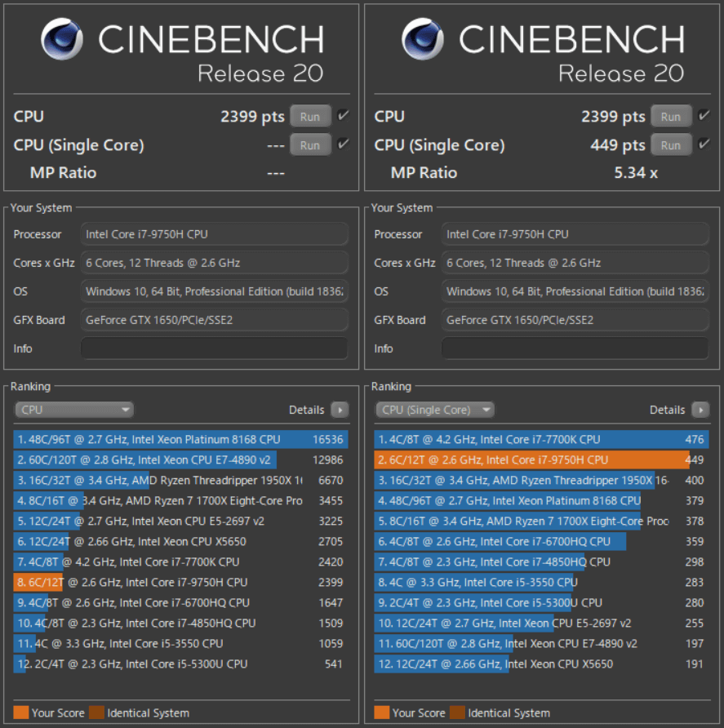Viewport: 724px width, 728px height.
Task: Toggle the CPU test checkbox in left window
Action: [343, 115]
